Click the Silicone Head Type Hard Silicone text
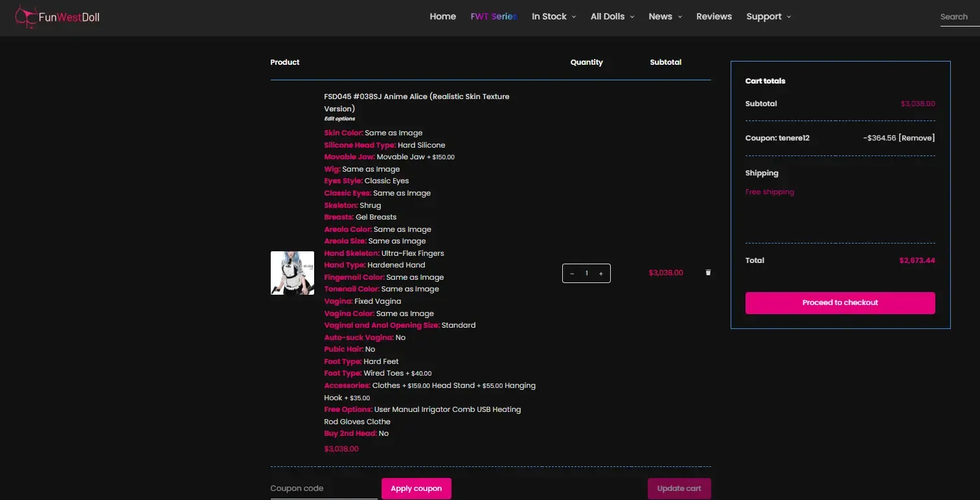The image size is (980, 500). click(385, 145)
